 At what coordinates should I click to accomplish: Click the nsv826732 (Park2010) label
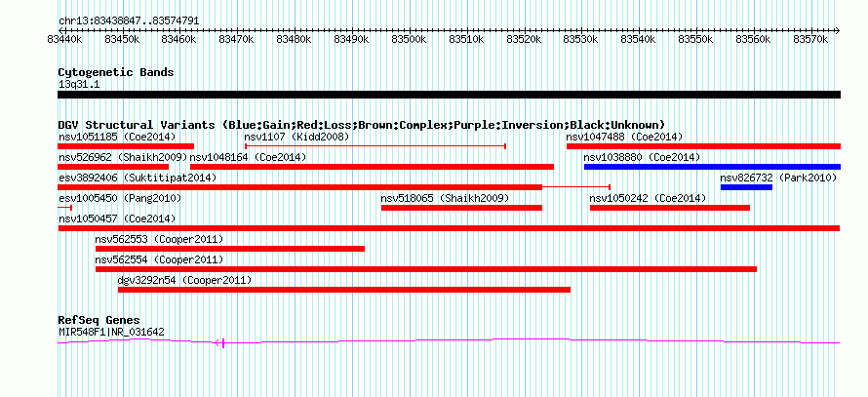(x=778, y=178)
